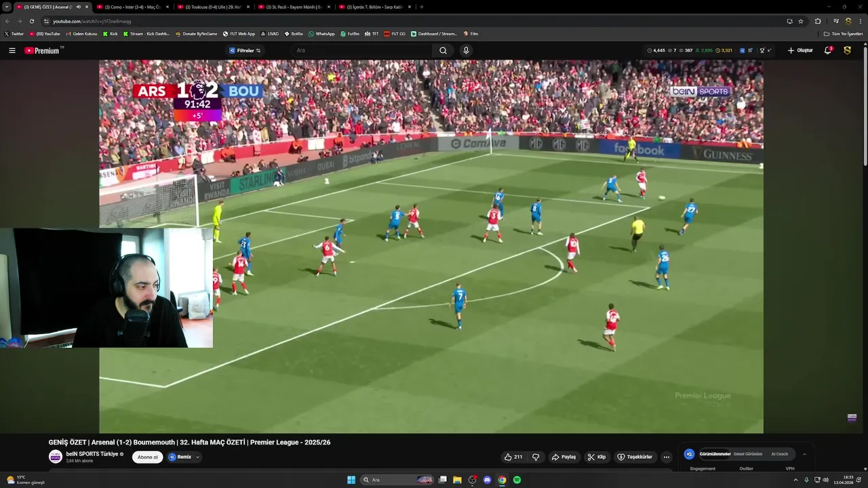
Task: Create a clip with Klip button
Action: coord(597,457)
